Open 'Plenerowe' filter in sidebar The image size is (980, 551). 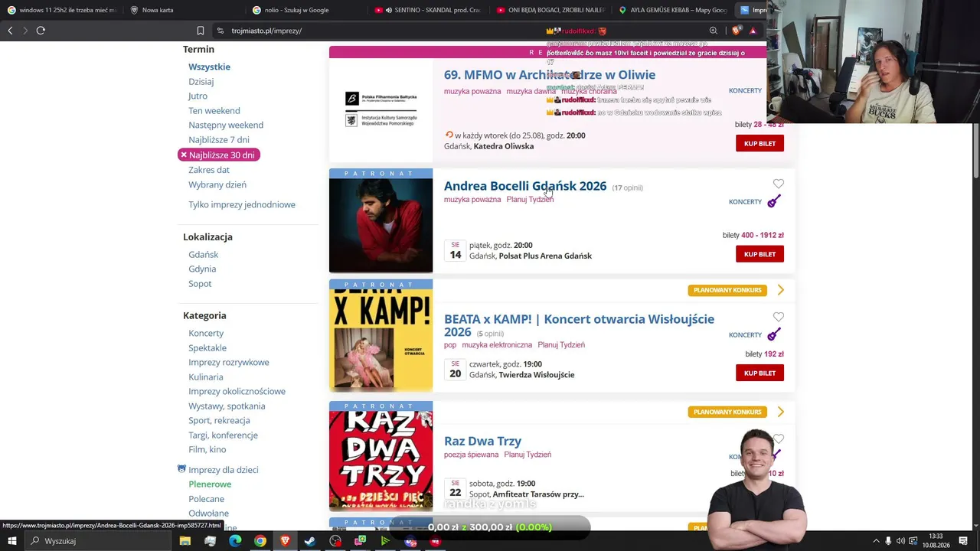point(210,484)
